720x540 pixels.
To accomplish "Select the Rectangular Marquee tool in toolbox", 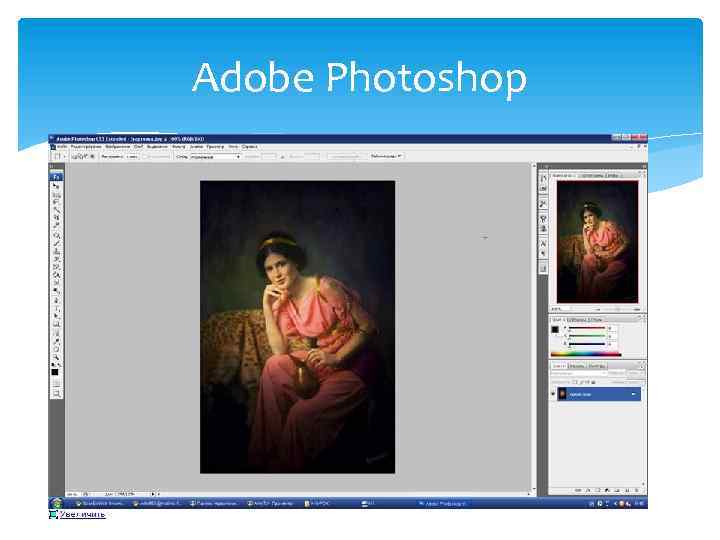I will (x=56, y=194).
